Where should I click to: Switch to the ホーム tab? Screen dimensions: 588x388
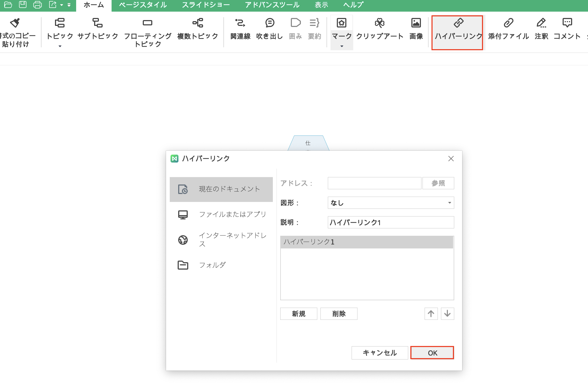pyautogui.click(x=94, y=5)
